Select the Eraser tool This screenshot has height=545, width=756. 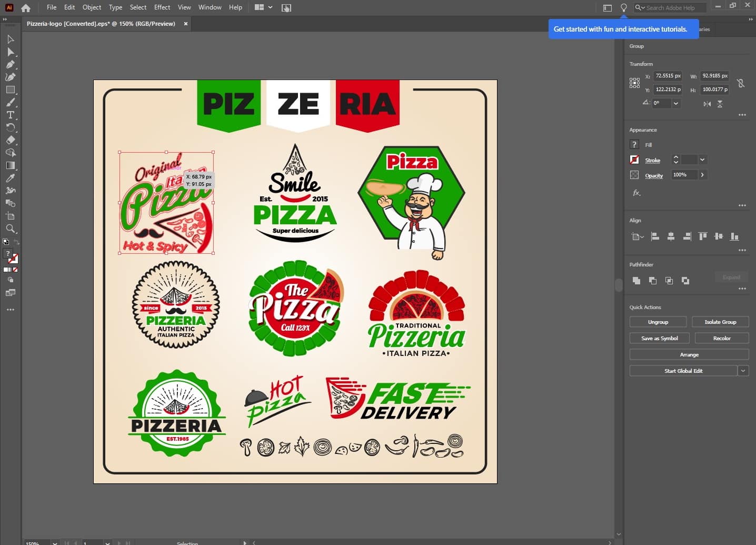pos(11,141)
